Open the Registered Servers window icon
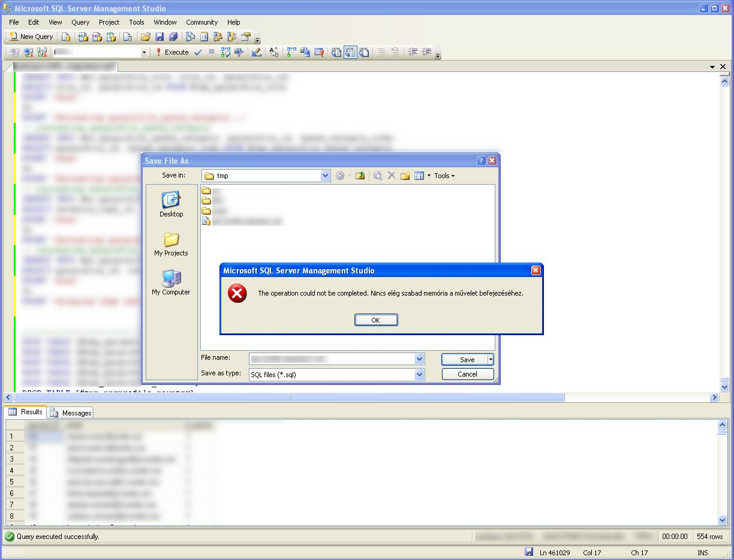The height and width of the screenshot is (560, 734). click(x=191, y=37)
